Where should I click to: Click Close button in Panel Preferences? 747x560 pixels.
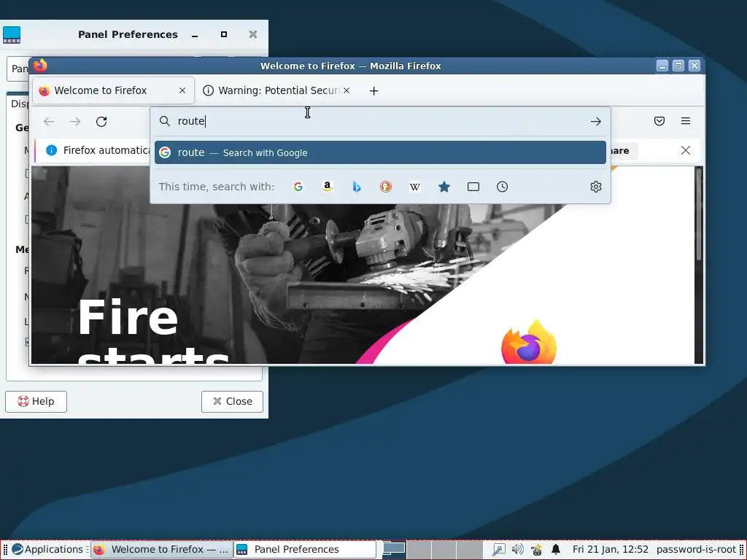pos(232,402)
